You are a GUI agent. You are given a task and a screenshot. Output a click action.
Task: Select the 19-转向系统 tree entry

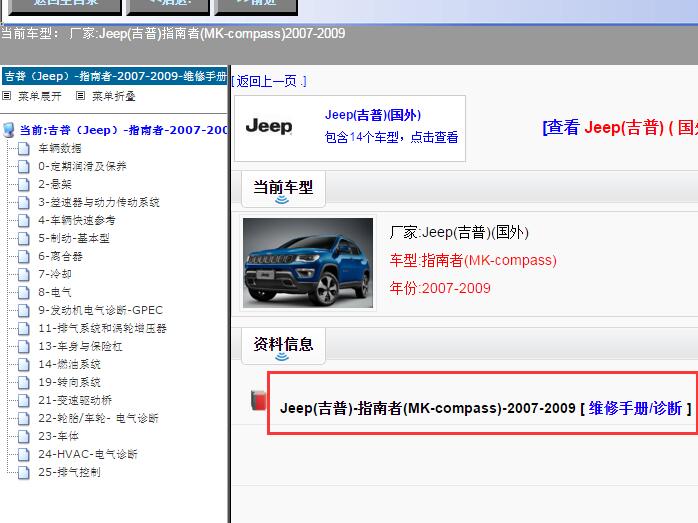point(69,382)
